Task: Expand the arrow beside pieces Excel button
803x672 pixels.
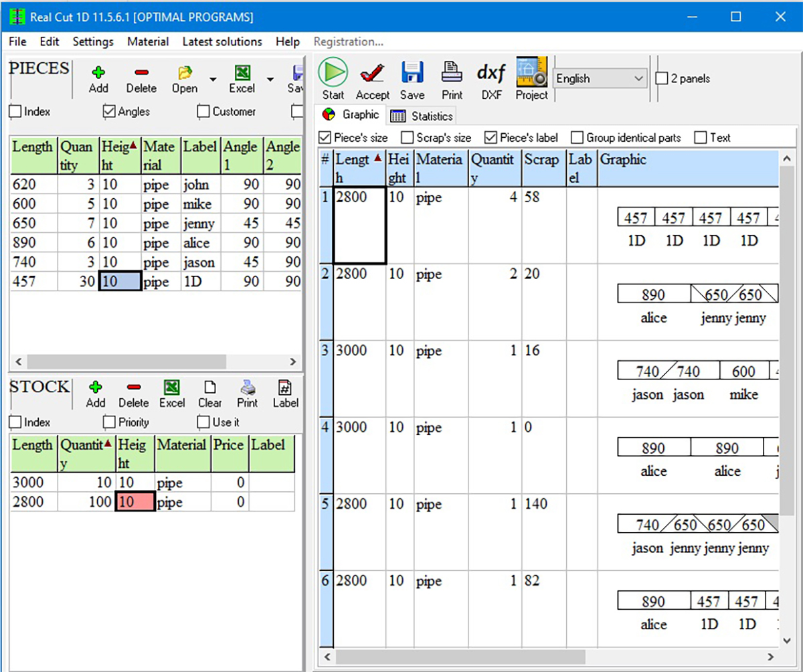Action: coord(270,80)
